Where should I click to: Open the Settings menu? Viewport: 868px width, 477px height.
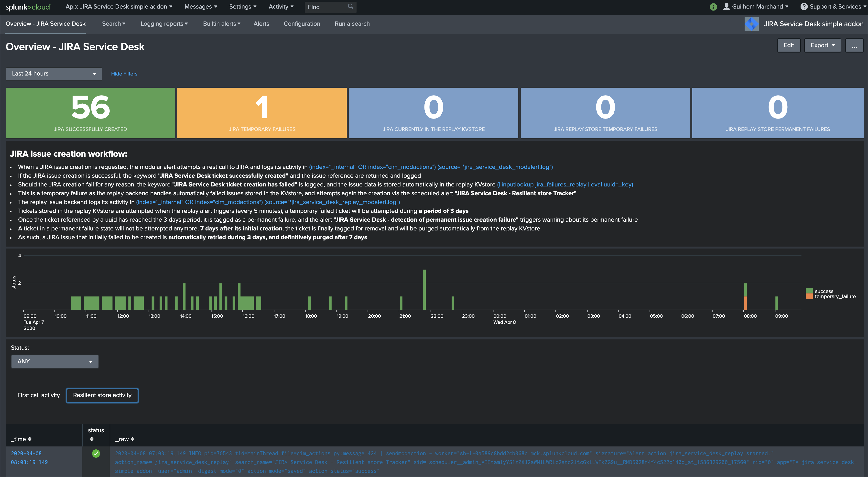pyautogui.click(x=243, y=6)
